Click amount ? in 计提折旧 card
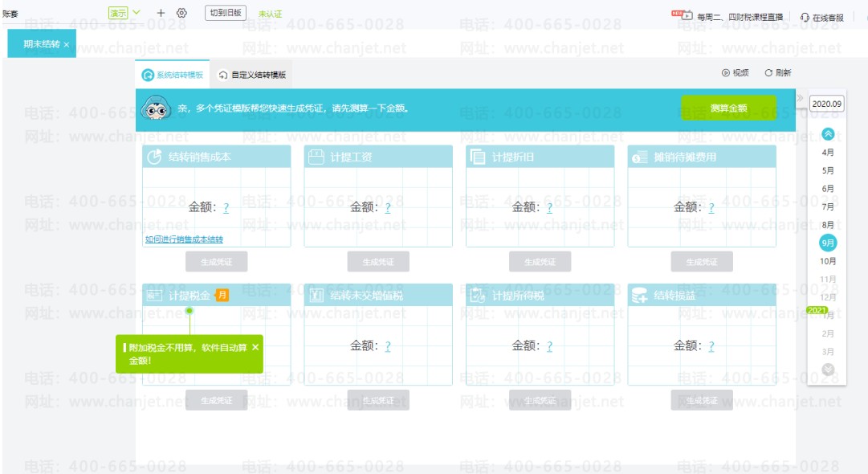Image resolution: width=868 pixels, height=474 pixels. 549,207
